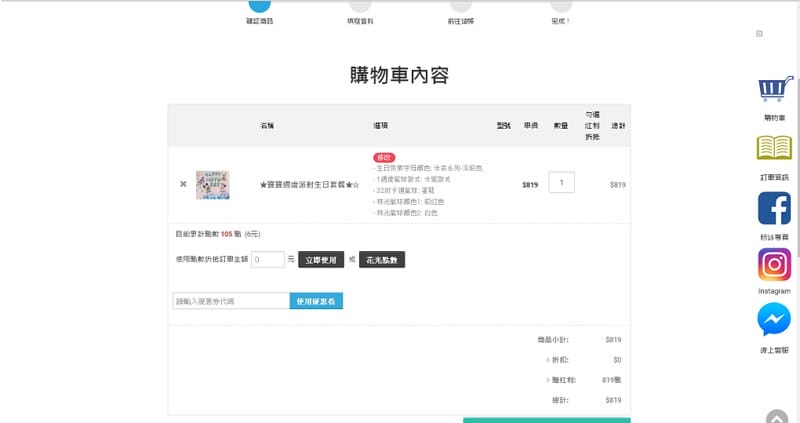This screenshot has width=800, height=423.
Task: Click the quantity field showing 1
Action: (561, 182)
